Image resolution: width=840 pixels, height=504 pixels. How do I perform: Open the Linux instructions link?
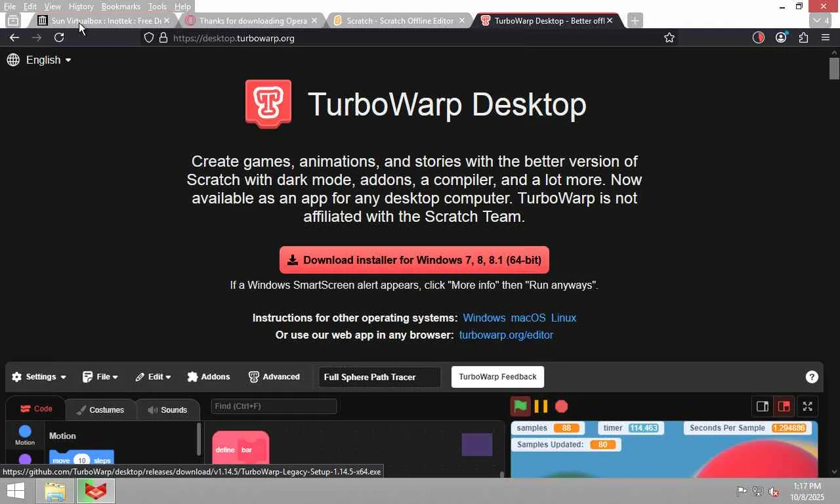point(564,318)
